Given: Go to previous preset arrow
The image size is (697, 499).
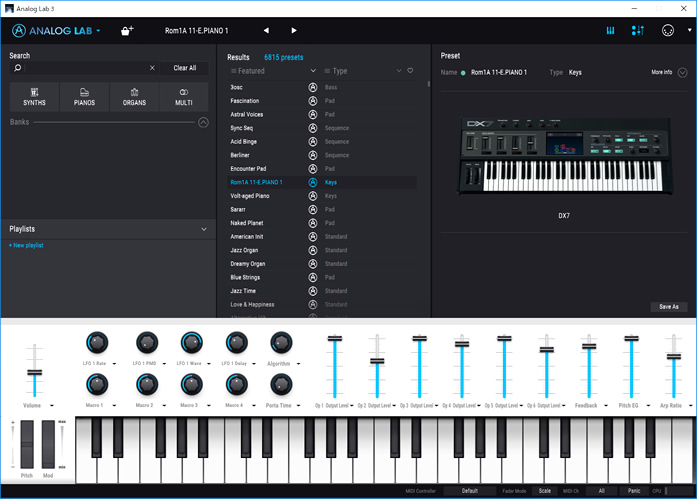Looking at the screenshot, I should coord(266,31).
